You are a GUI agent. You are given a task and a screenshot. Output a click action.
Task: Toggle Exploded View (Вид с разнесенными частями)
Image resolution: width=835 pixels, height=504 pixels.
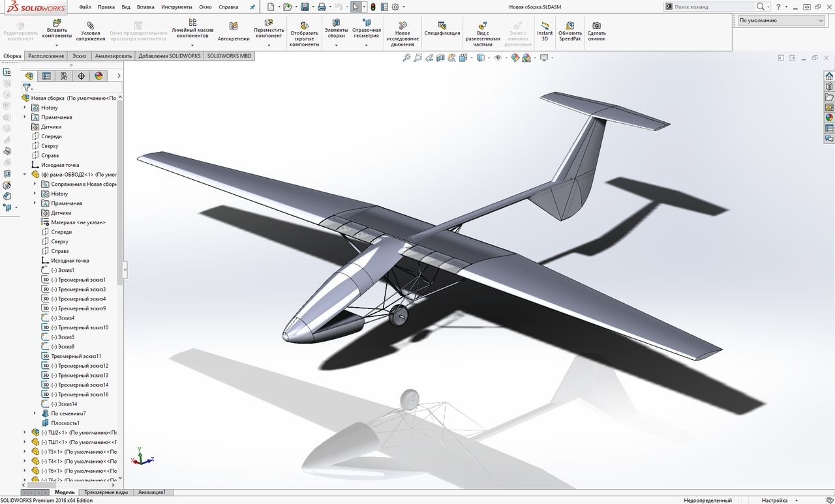coord(483,25)
